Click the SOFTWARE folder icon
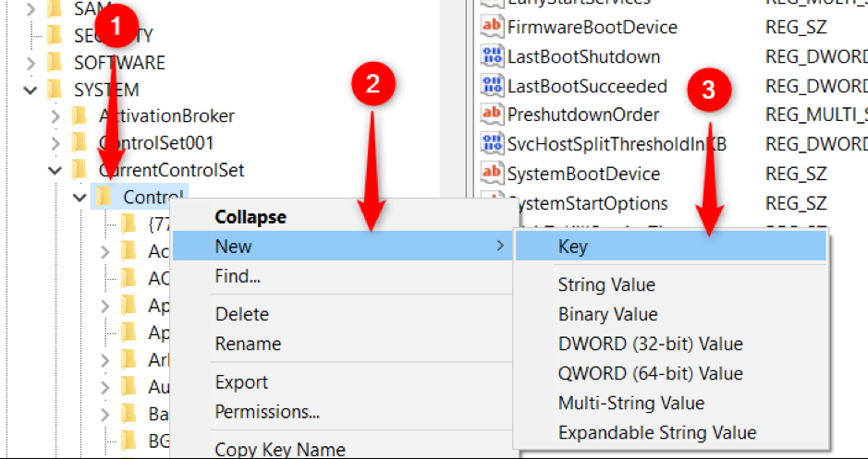This screenshot has width=868, height=459. click(55, 63)
